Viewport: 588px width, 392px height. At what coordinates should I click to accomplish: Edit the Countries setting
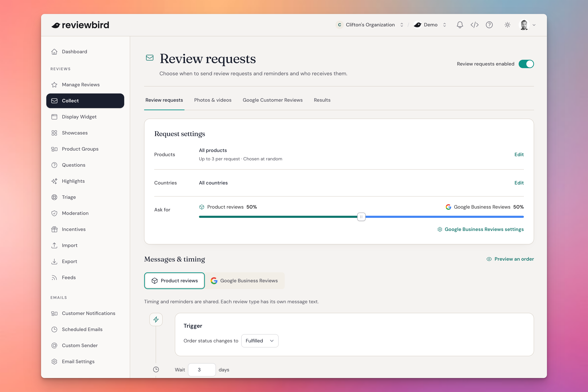coord(519,183)
